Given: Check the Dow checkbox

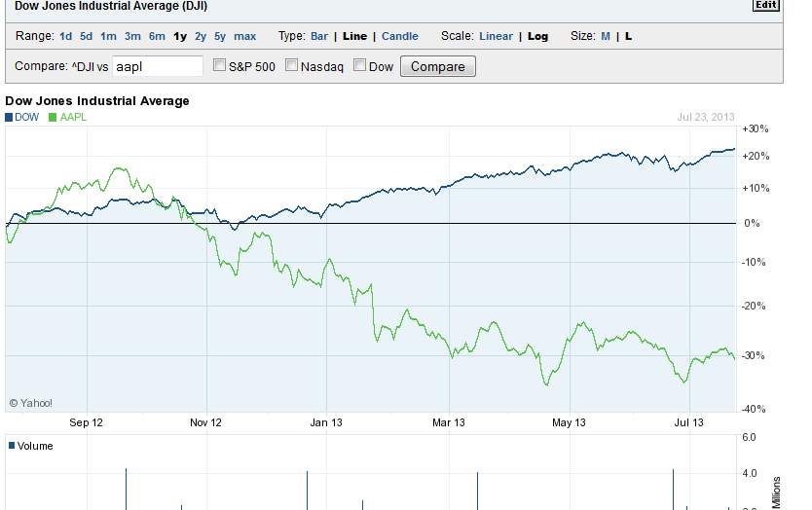Looking at the screenshot, I should click(x=359, y=65).
